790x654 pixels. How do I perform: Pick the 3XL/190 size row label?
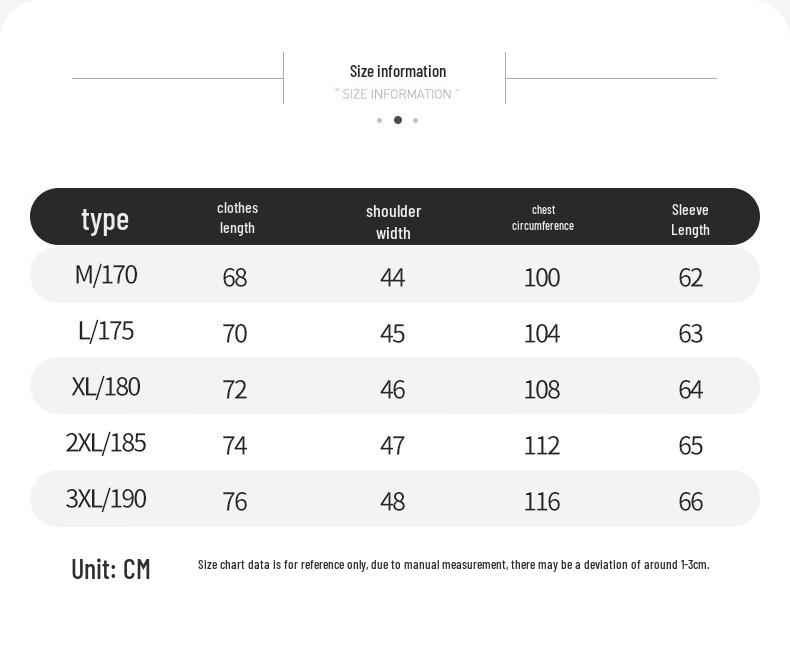pos(106,498)
